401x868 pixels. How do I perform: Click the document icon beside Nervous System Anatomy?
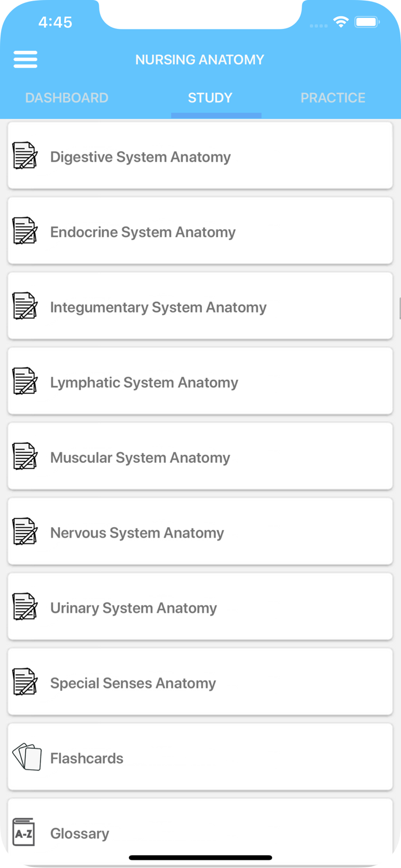click(x=25, y=531)
